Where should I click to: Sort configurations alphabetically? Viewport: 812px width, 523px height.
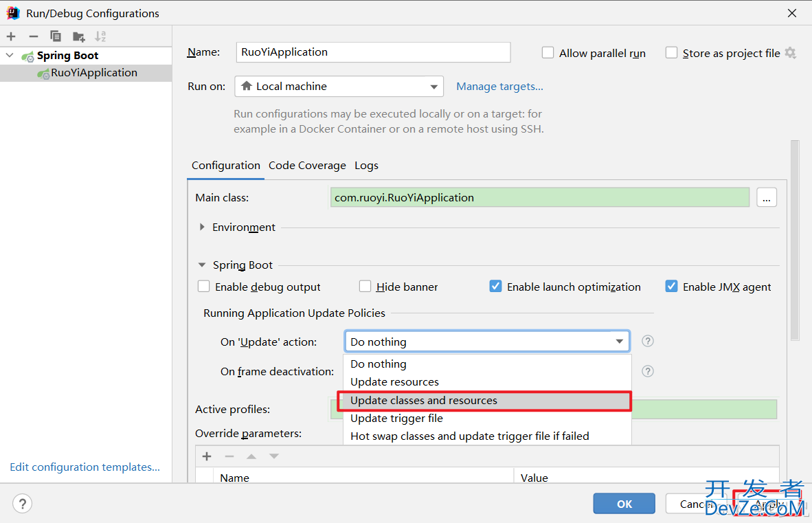tap(100, 36)
